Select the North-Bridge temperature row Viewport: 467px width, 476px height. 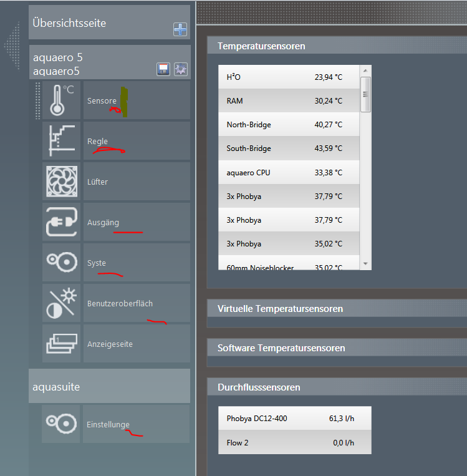click(288, 125)
